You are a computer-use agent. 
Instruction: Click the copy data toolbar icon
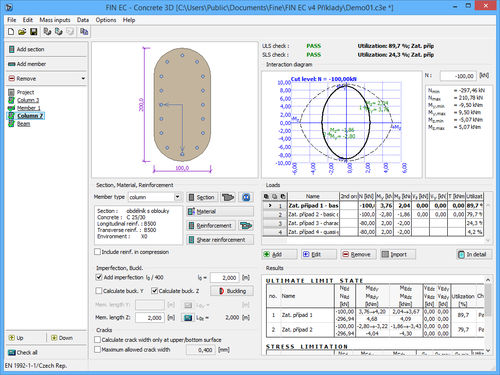coord(84,32)
